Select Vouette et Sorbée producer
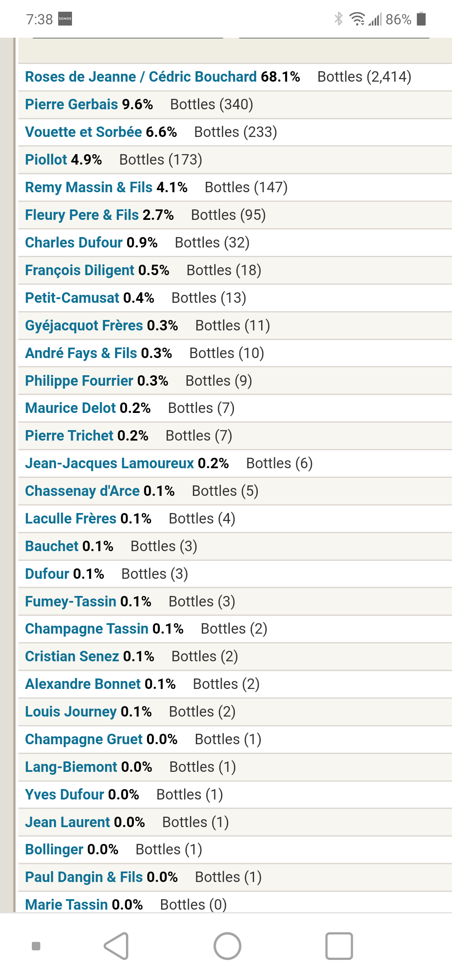Screen dimensions: 452x980 pos(83,132)
